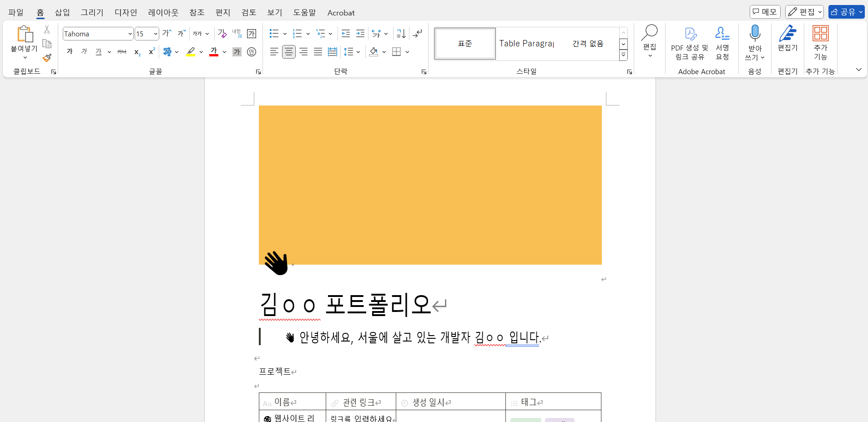Sort text ascending icon
Viewport: 868px width, 422px height.
401,33
